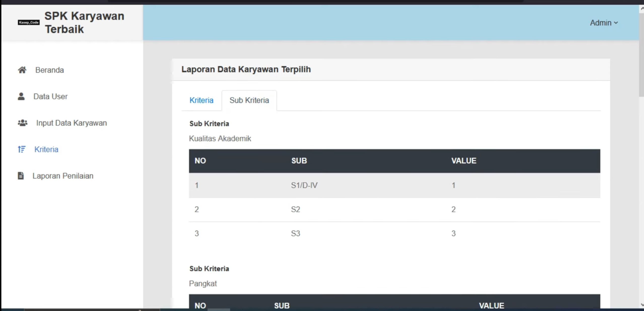Click the S3 sub cell
Image resolution: width=644 pixels, height=311 pixels.
[295, 234]
